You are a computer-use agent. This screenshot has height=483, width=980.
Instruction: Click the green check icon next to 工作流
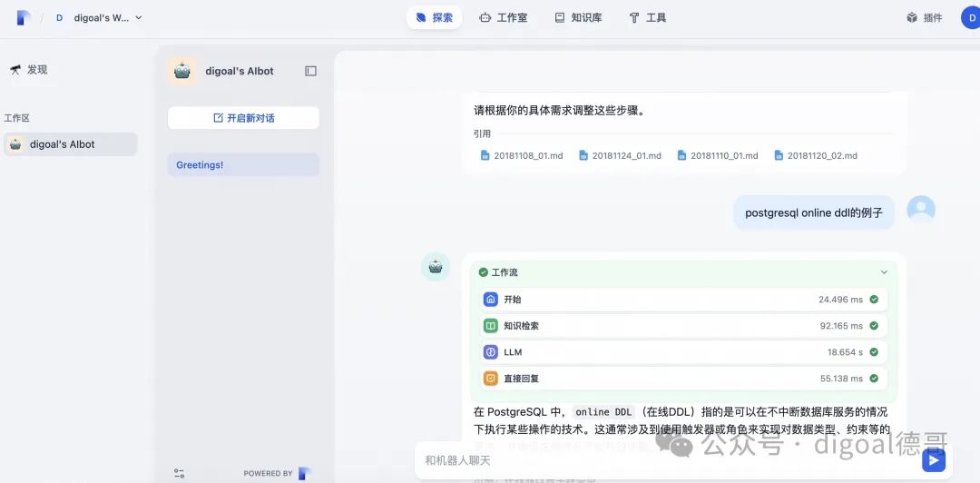(483, 272)
